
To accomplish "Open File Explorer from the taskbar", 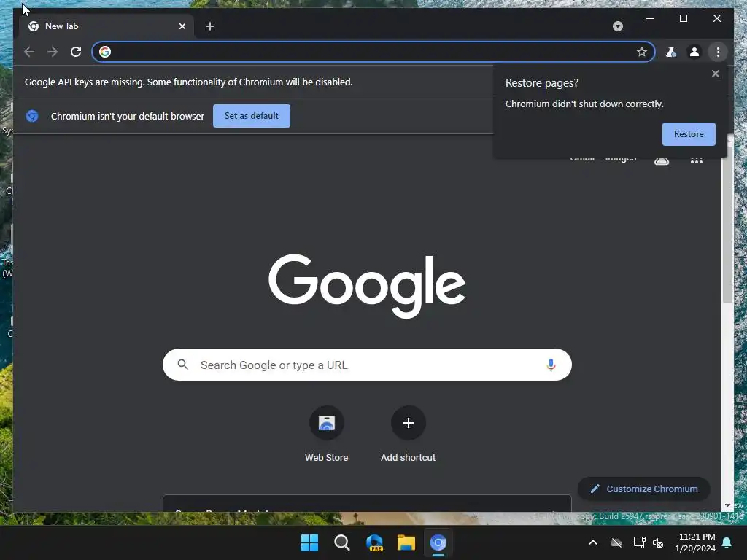I will pos(406,542).
